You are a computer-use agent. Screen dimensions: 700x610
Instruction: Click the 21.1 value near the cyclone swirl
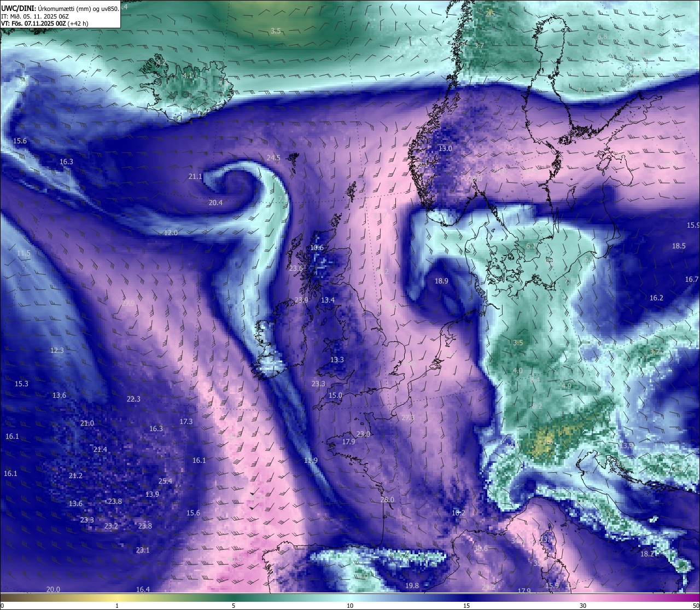pyautogui.click(x=195, y=177)
